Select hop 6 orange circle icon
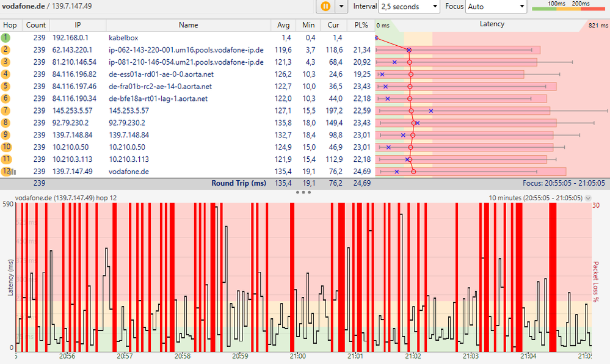This screenshot has height=364, width=610. click(x=5, y=98)
